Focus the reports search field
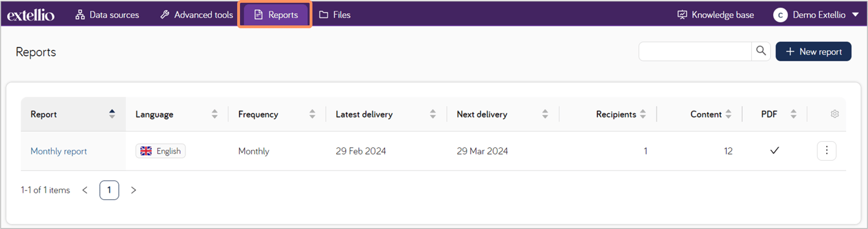The width and height of the screenshot is (868, 229). 695,51
